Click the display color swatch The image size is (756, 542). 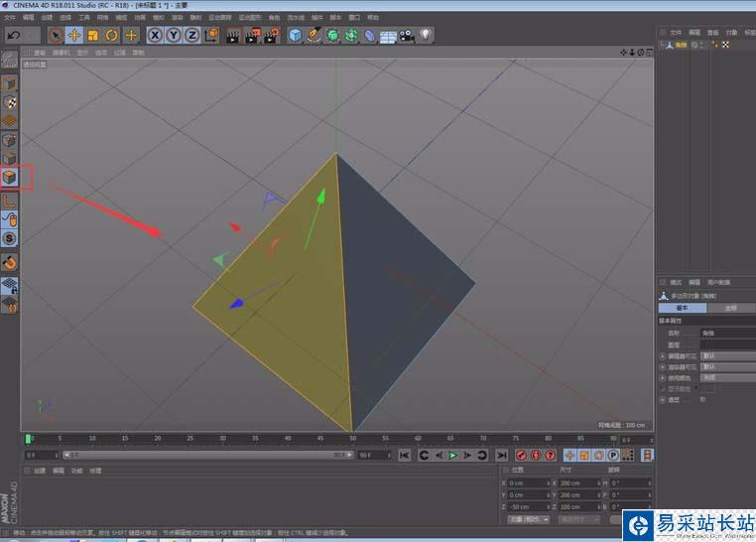pos(707,389)
